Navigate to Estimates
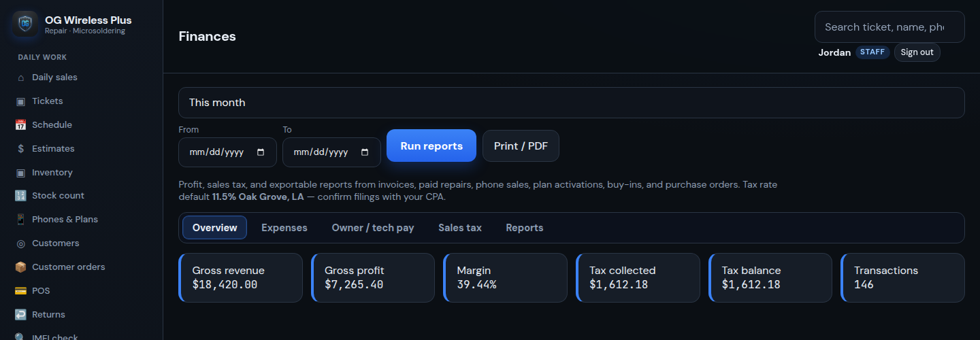This screenshot has width=980, height=340. coord(82,149)
